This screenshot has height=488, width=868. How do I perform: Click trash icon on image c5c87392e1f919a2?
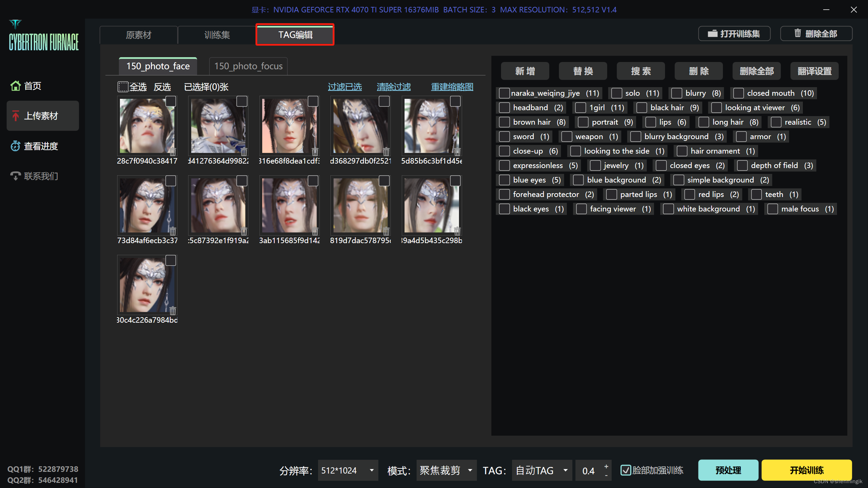point(244,231)
